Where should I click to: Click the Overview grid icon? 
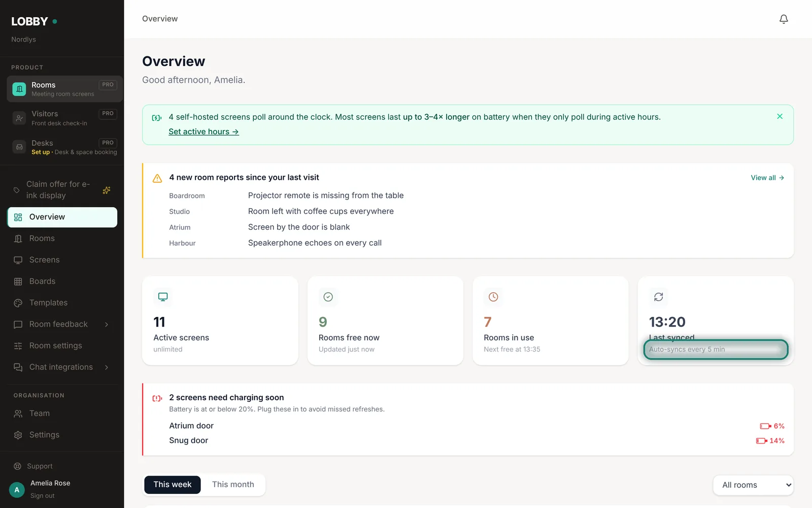(18, 217)
